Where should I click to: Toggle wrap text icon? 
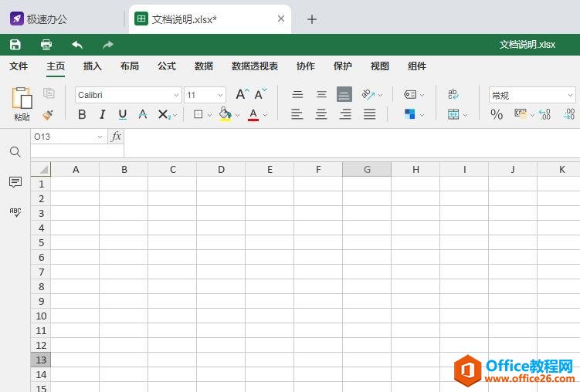click(x=453, y=94)
